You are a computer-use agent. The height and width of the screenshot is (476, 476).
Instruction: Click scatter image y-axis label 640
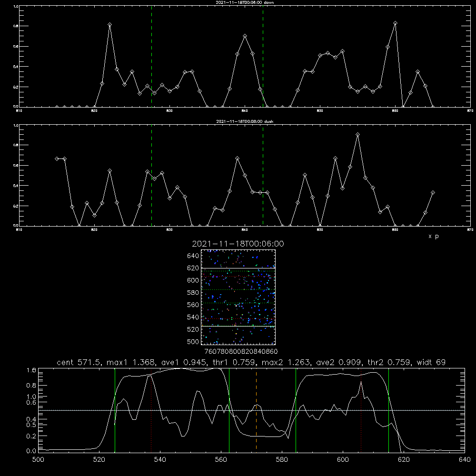click(193, 256)
